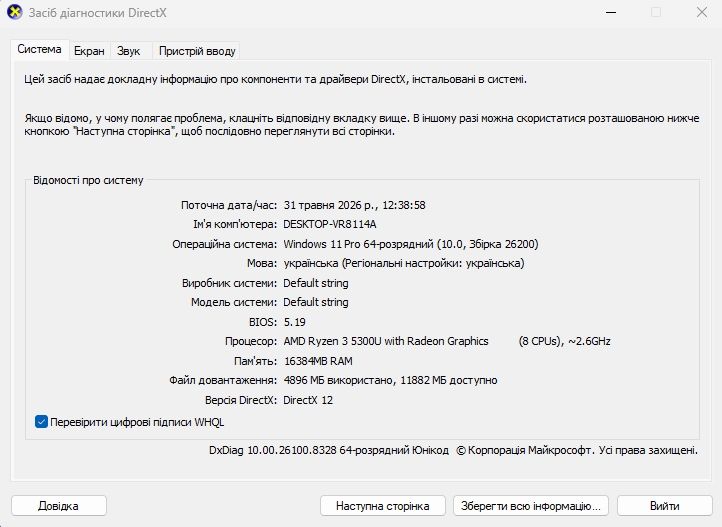
Task: Click the Модель системи Default string value
Action: click(x=316, y=302)
